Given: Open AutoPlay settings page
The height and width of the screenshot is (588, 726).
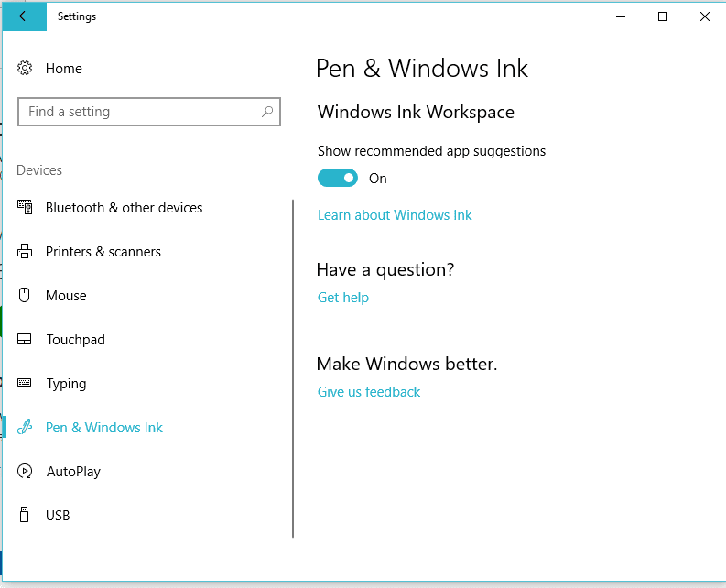Looking at the screenshot, I should click(x=73, y=472).
